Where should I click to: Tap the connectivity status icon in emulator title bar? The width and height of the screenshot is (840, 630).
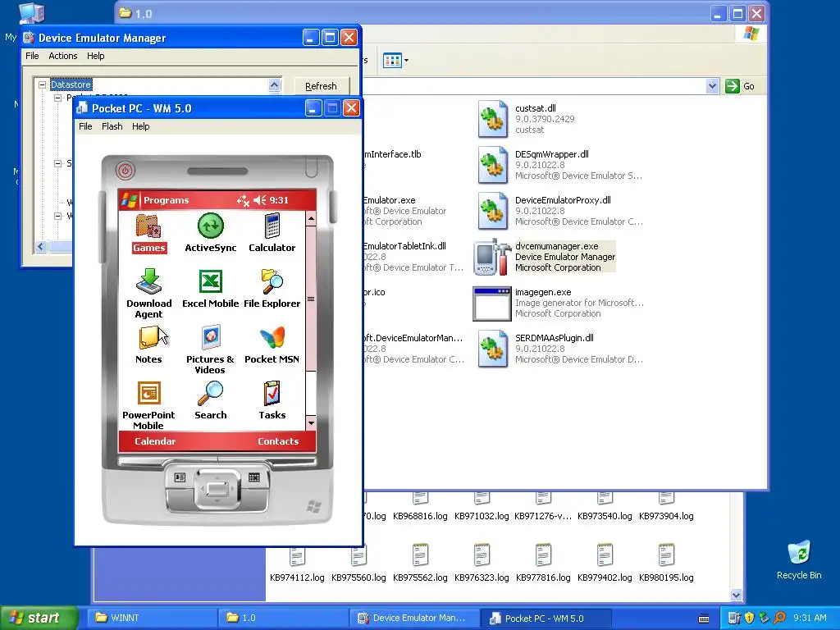243,200
